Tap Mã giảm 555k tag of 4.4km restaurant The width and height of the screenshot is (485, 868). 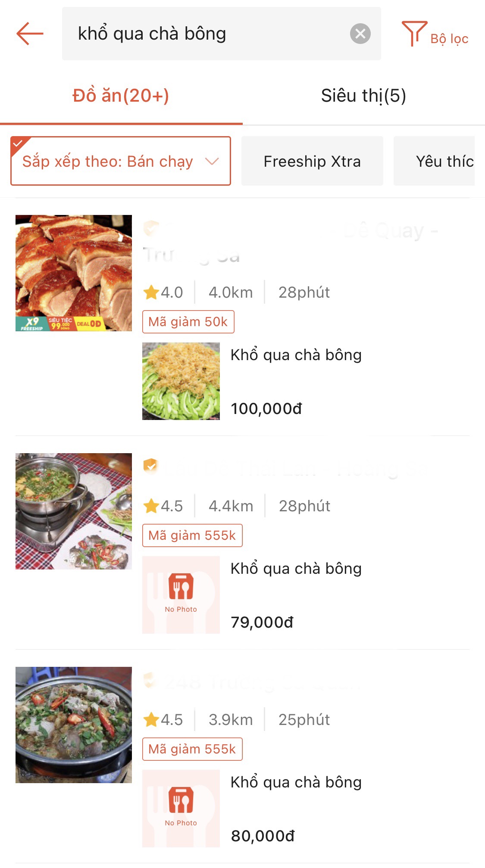point(192,535)
